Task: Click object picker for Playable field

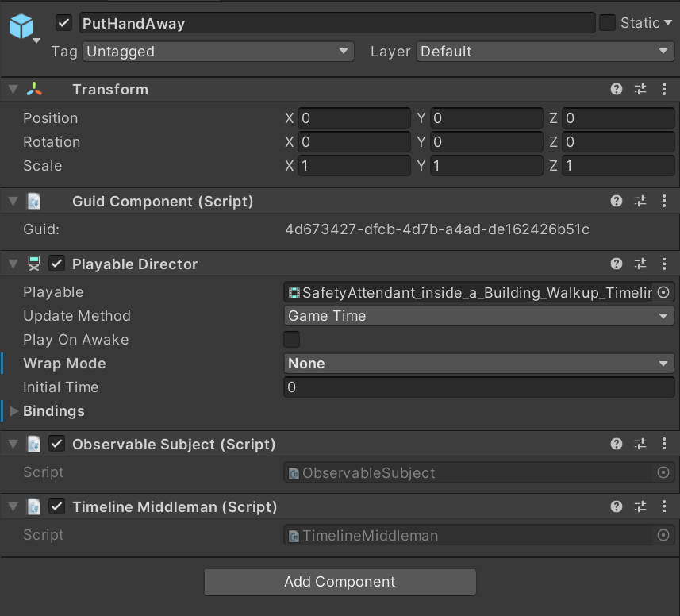Action: (663, 293)
